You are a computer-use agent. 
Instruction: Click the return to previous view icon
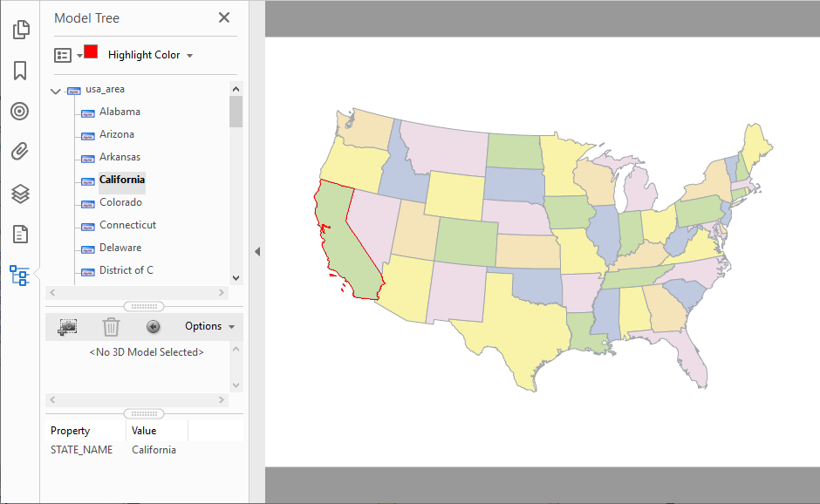(x=154, y=327)
